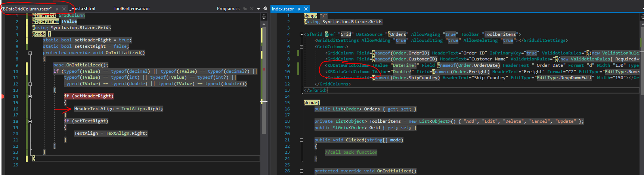
Task: Click the GridColumn with Order.ShipCountry
Action: pyautogui.click(x=482, y=78)
